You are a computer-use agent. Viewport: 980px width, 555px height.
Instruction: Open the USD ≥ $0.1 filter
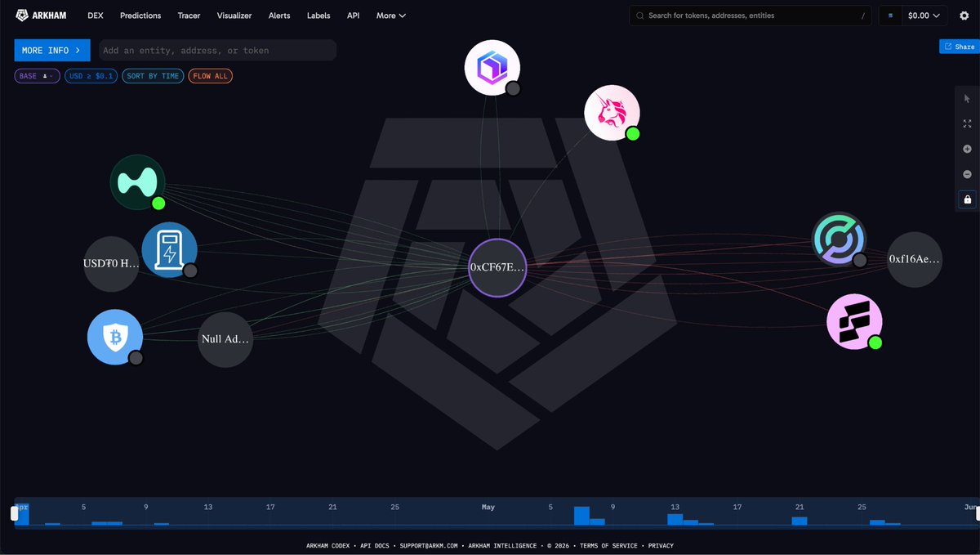[91, 76]
